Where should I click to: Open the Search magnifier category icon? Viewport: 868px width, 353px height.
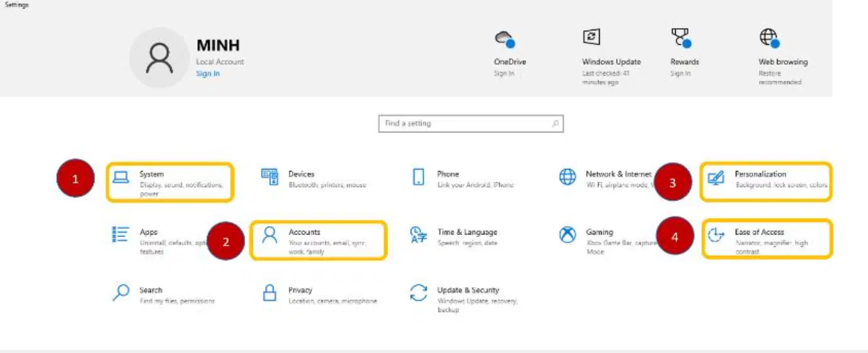click(x=121, y=293)
